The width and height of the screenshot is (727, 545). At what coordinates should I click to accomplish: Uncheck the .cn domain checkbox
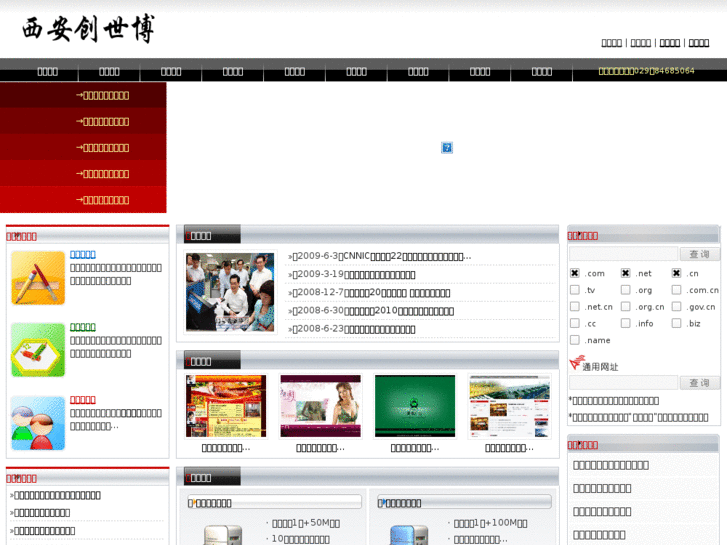(x=676, y=273)
